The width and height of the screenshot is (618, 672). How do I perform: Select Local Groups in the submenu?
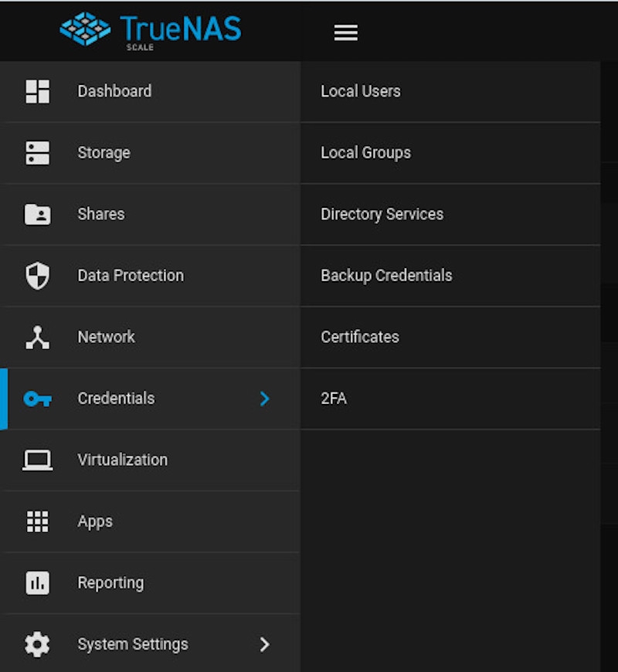365,152
